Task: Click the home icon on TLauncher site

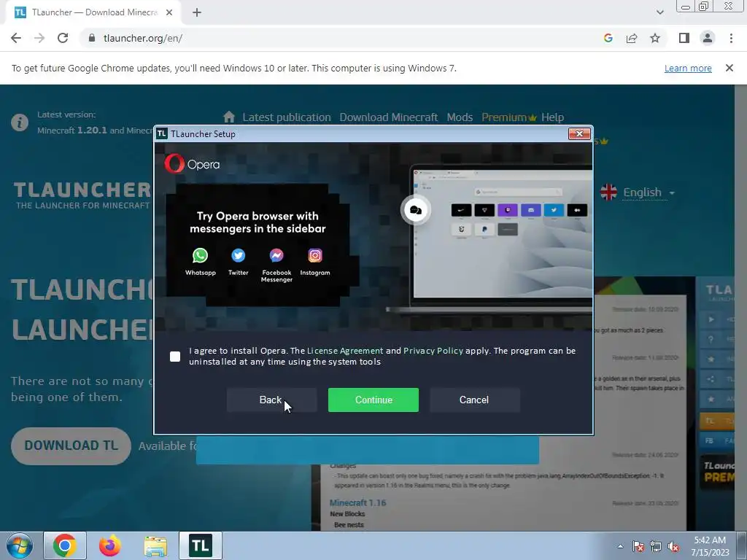Action: (229, 117)
